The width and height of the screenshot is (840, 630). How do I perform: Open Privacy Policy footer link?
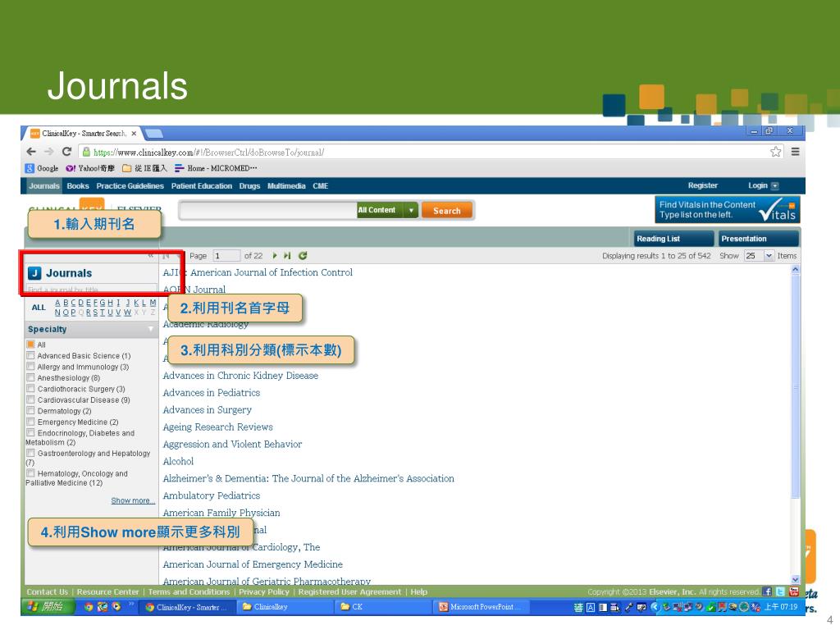tap(263, 592)
